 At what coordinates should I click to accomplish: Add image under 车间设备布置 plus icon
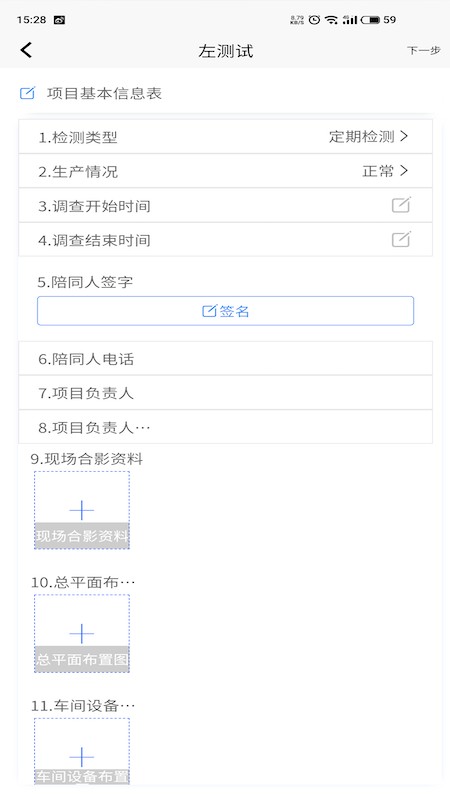tap(82, 757)
